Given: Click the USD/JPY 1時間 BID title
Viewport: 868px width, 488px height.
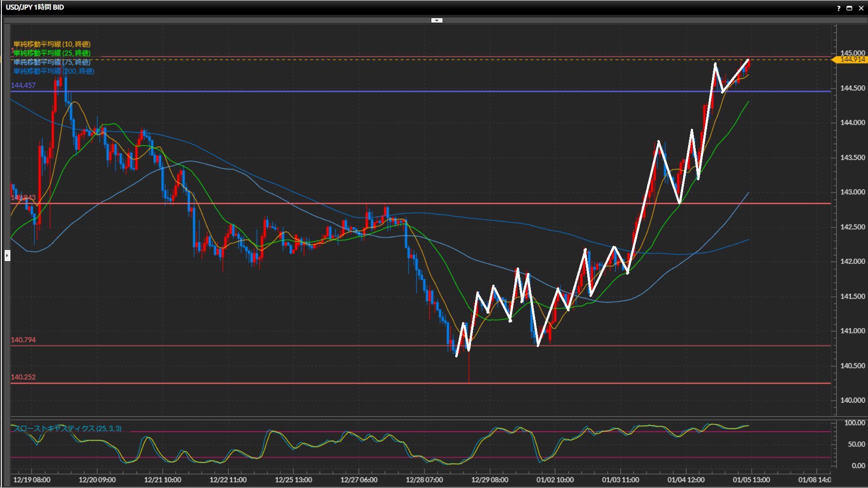Looking at the screenshot, I should 35,7.
